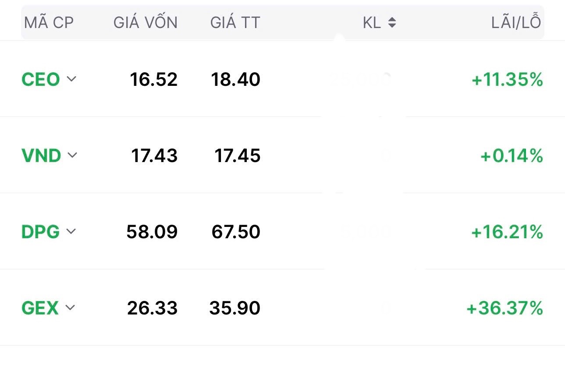
Task: Open the DPG stock ticker
Action: click(x=40, y=232)
